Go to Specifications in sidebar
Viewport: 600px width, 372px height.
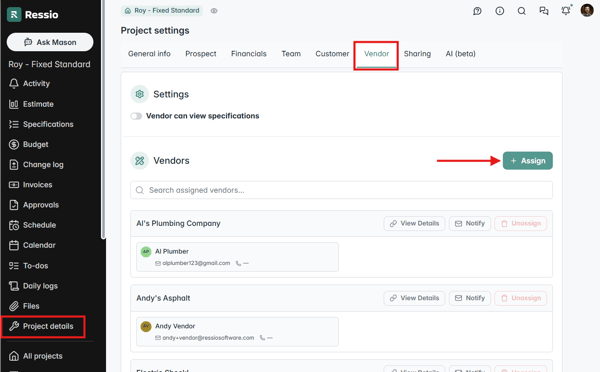[41, 124]
